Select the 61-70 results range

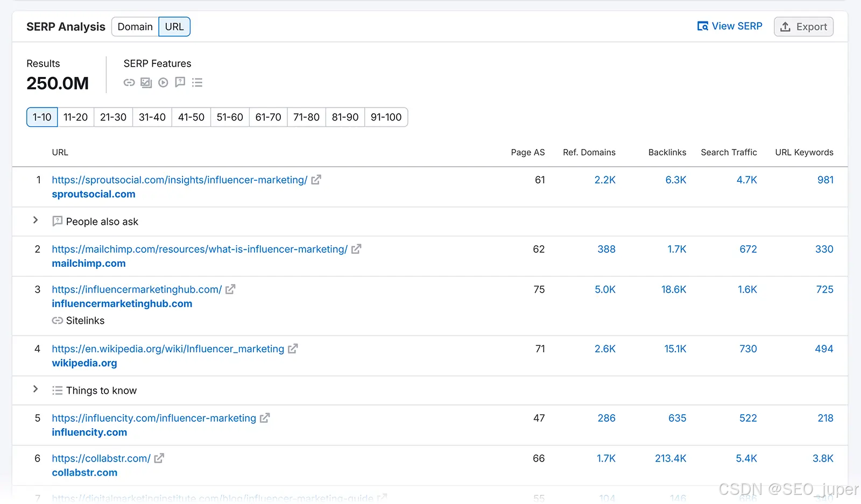(268, 117)
